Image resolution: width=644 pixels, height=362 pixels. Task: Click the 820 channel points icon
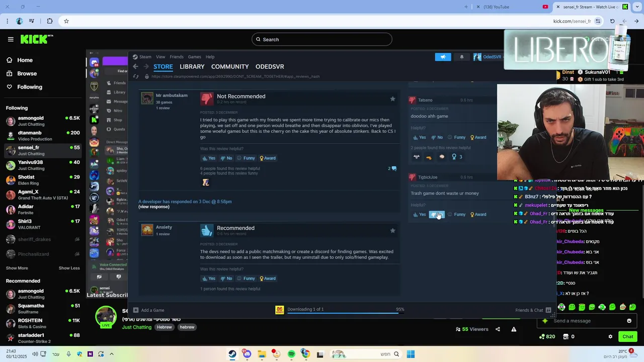coord(546,336)
